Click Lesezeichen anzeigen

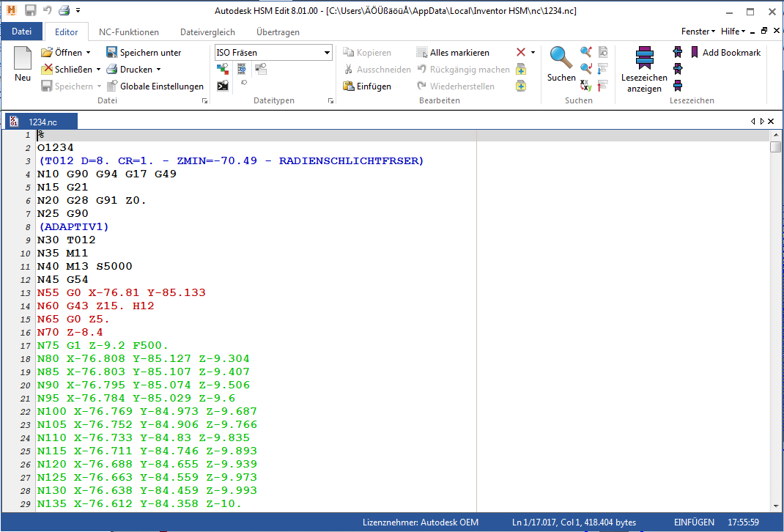[644, 70]
